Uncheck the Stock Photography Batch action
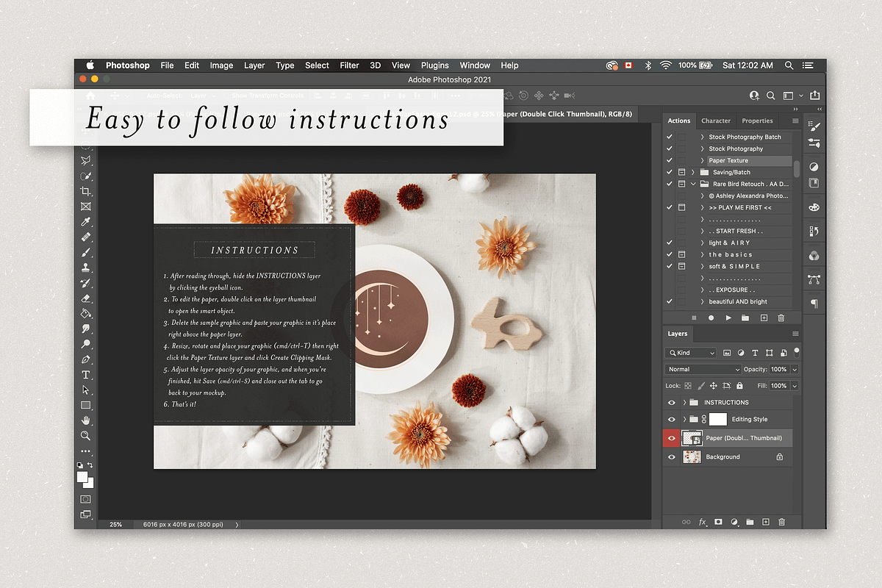Image resolution: width=882 pixels, height=588 pixels. [669, 137]
